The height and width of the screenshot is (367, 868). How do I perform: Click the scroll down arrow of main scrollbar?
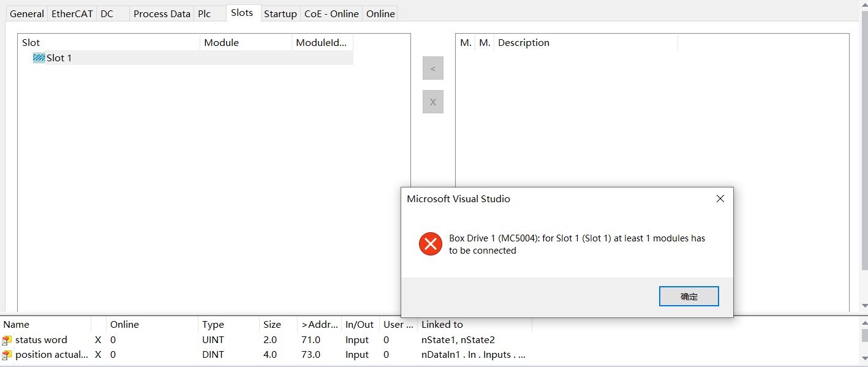(864, 306)
